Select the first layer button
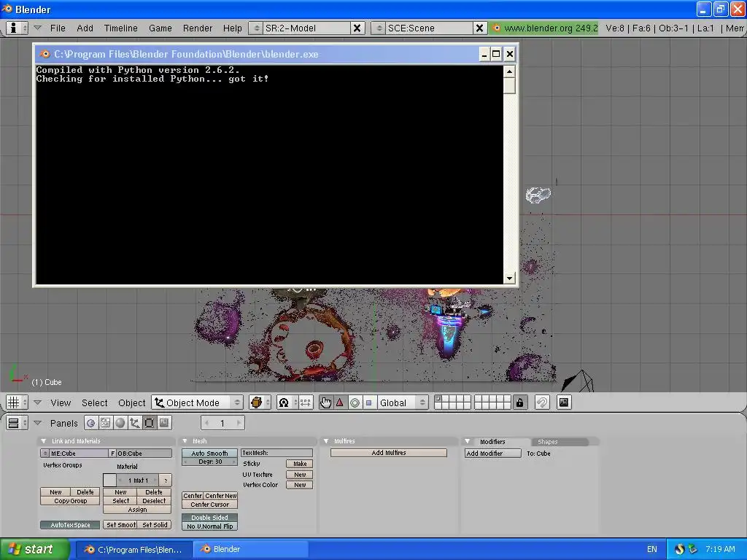The image size is (747, 560). (x=438, y=399)
